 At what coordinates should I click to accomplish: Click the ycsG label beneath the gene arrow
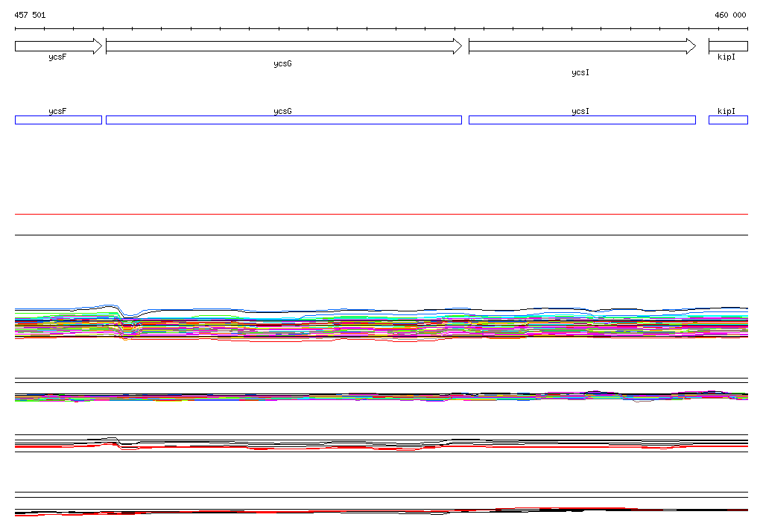[282, 64]
